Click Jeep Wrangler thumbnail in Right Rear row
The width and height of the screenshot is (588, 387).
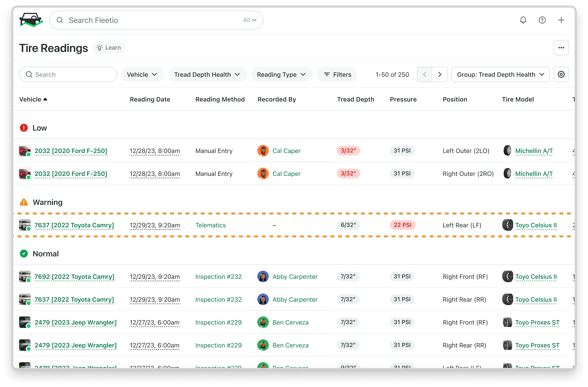[25, 345]
